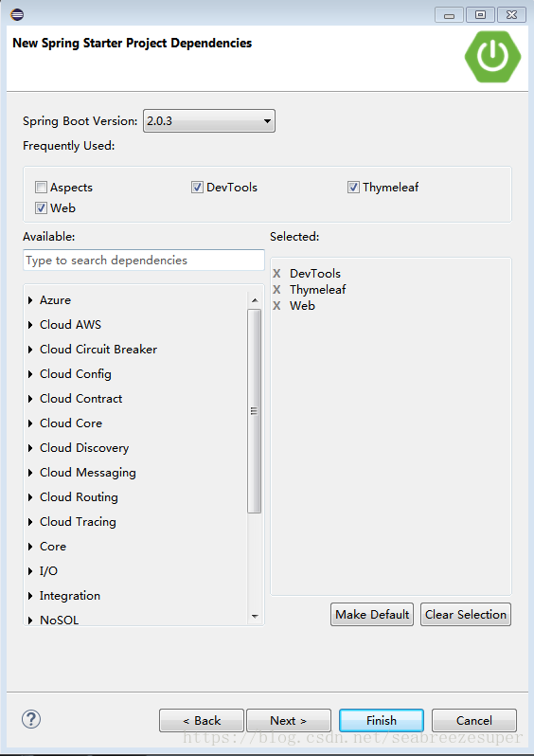534x756 pixels.
Task: Uncheck the DevTools checkbox
Action: [197, 187]
